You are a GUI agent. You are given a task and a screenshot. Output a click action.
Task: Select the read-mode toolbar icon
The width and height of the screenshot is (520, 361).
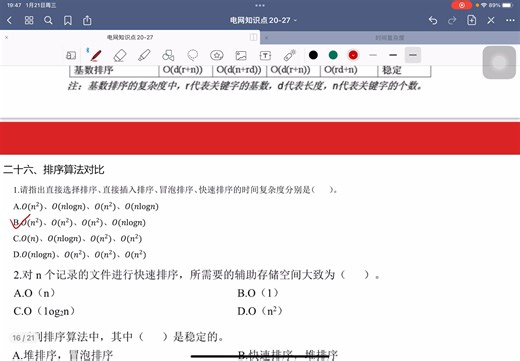tap(71, 55)
